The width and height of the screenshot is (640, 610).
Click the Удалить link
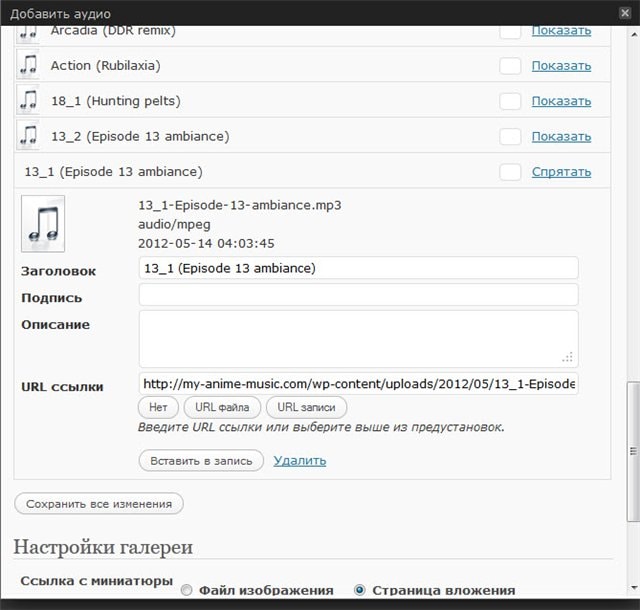pos(299,460)
